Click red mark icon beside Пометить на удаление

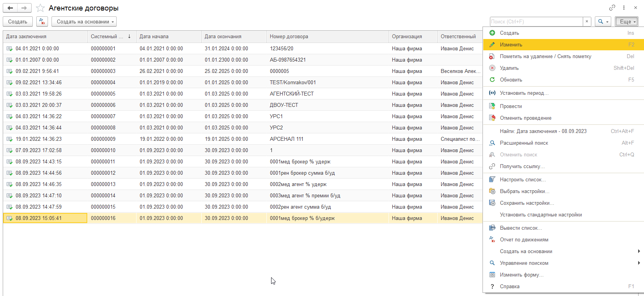(x=492, y=56)
